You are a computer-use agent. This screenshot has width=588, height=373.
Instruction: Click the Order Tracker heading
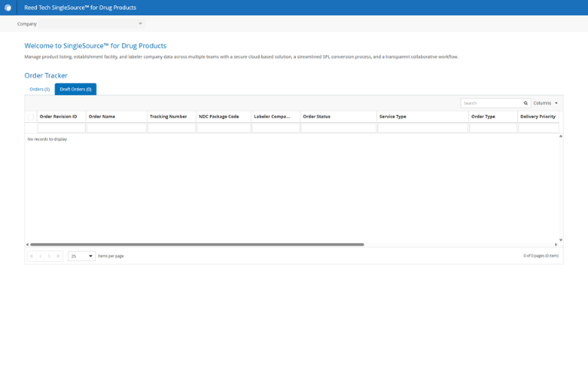(46, 75)
